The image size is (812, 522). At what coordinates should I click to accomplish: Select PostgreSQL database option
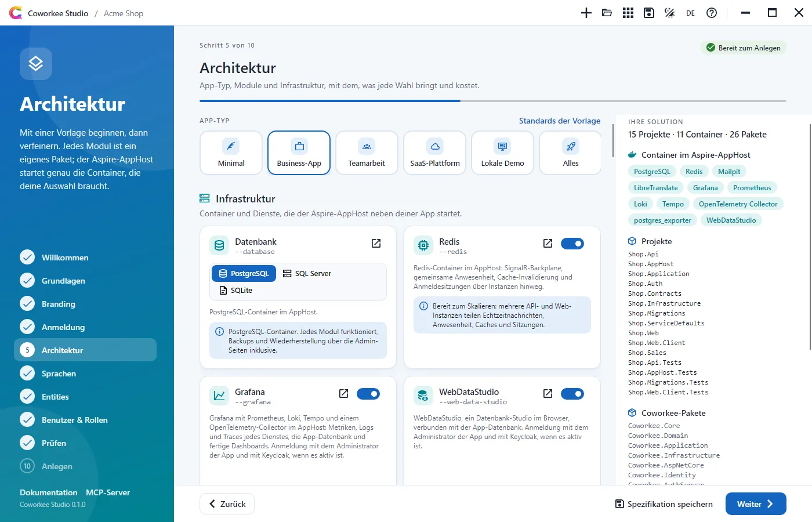click(244, 273)
